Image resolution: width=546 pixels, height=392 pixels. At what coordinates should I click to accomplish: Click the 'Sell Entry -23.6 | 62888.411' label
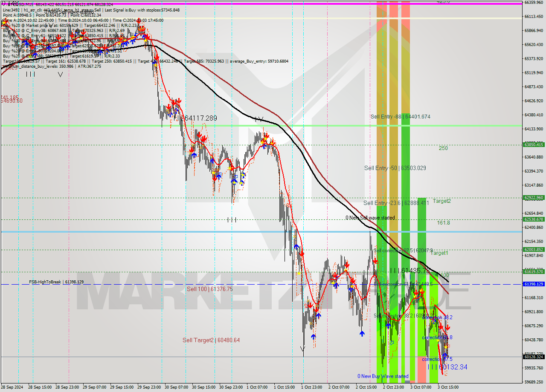click(x=396, y=203)
